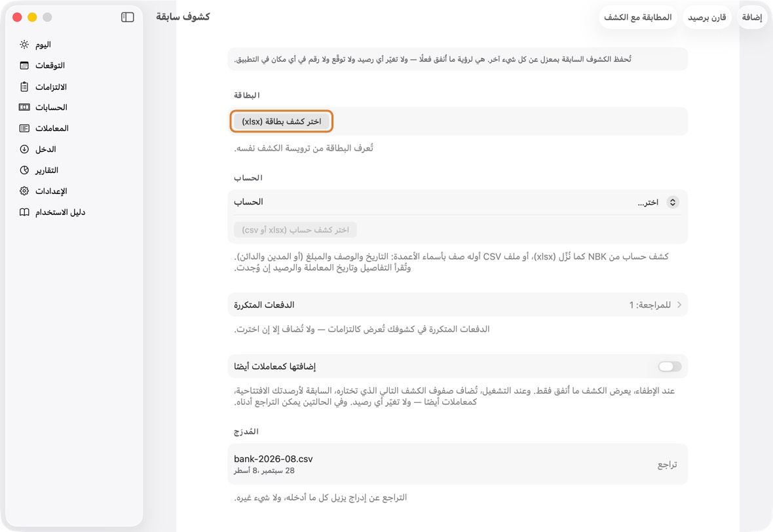This screenshot has height=532, width=773.
Task: Click the red close window button
Action: tap(17, 17)
